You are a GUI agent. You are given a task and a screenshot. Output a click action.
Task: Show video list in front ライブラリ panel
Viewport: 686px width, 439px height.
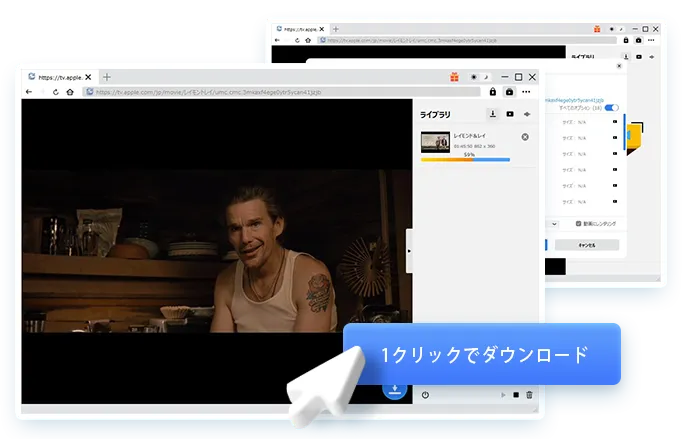510,114
